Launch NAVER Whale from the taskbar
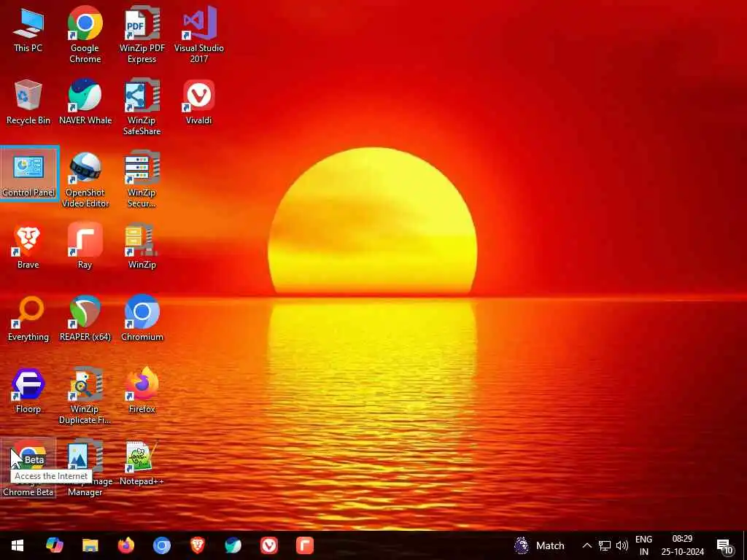Screen dimensions: 747x560 tap(233, 545)
